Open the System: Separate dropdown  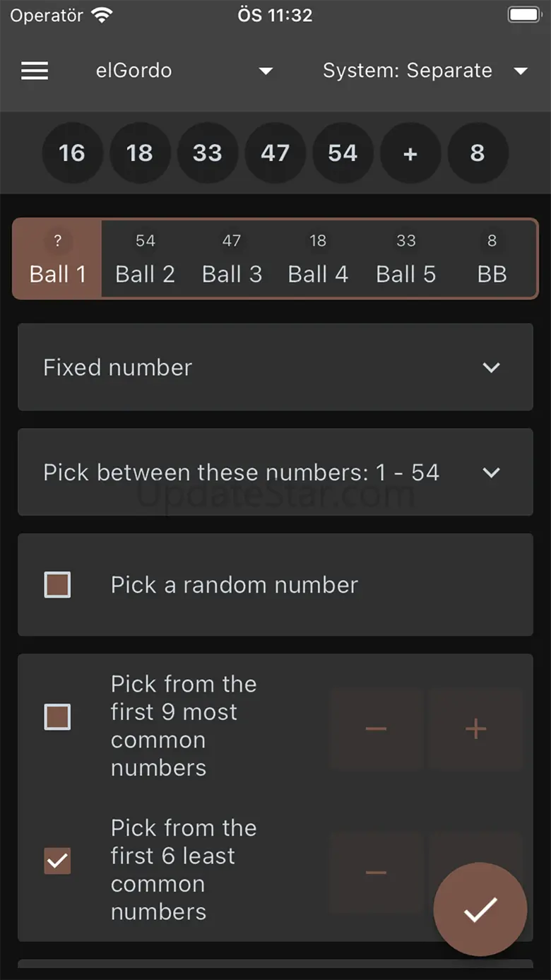(425, 71)
